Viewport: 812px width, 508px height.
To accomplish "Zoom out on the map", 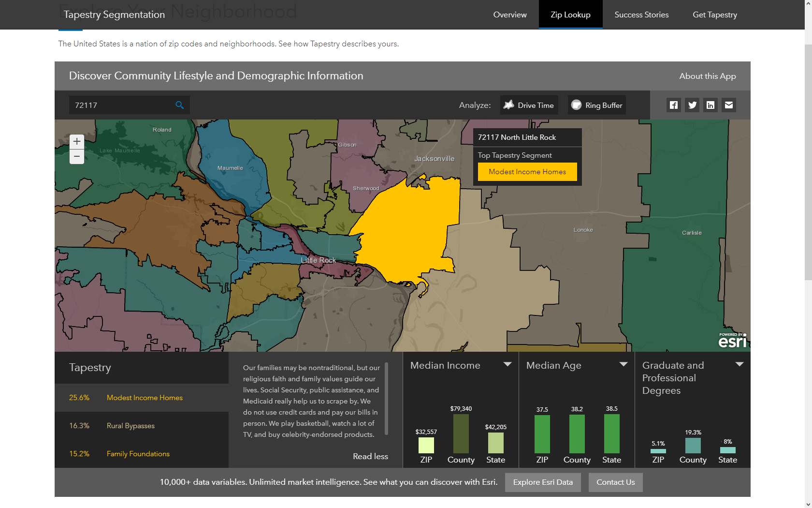I will click(x=77, y=157).
